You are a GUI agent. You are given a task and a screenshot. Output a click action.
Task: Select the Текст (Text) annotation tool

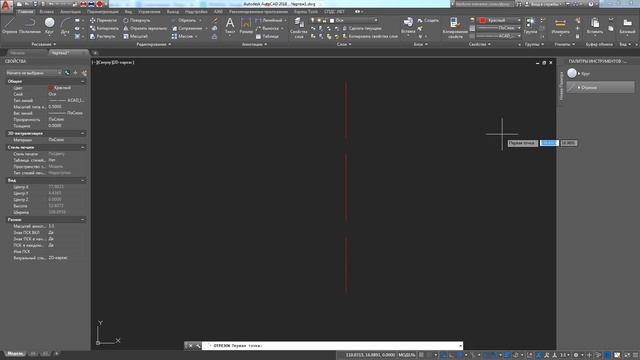pyautogui.click(x=230, y=25)
